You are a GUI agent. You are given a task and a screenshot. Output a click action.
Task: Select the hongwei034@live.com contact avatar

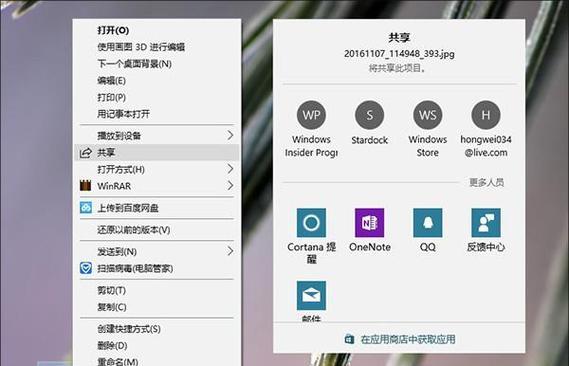point(486,115)
